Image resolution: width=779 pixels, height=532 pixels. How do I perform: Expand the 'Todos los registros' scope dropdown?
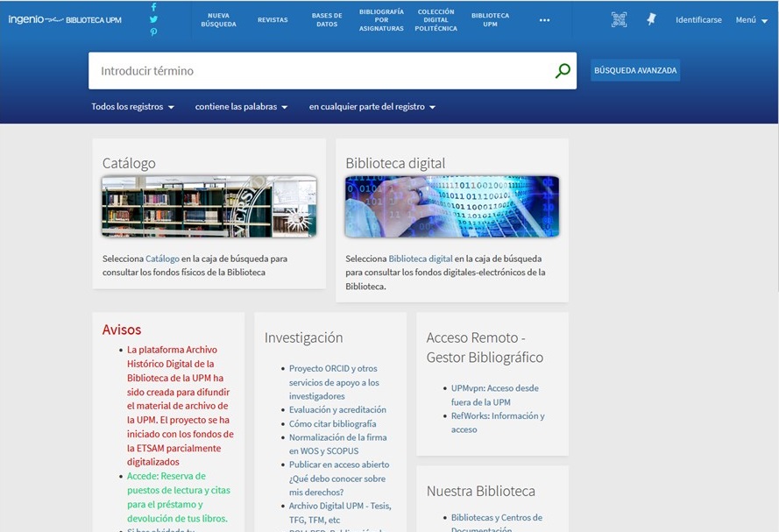[x=132, y=107]
